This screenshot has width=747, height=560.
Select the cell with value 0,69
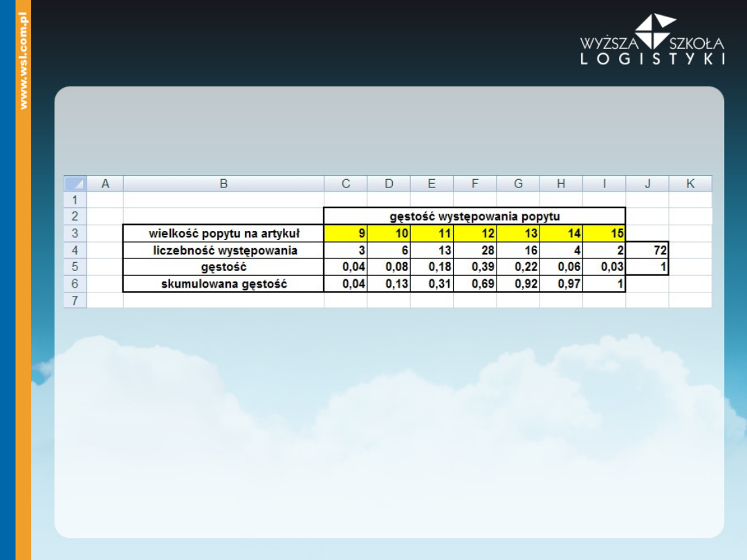(474, 283)
